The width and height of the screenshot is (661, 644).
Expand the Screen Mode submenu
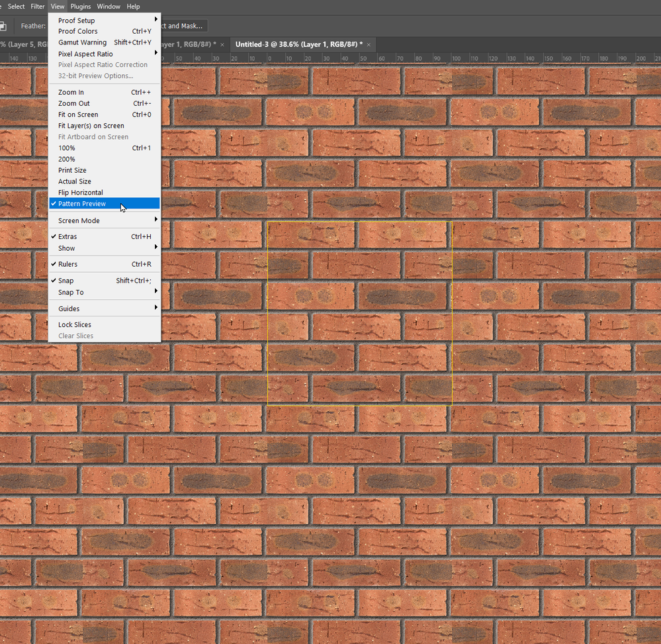click(105, 220)
